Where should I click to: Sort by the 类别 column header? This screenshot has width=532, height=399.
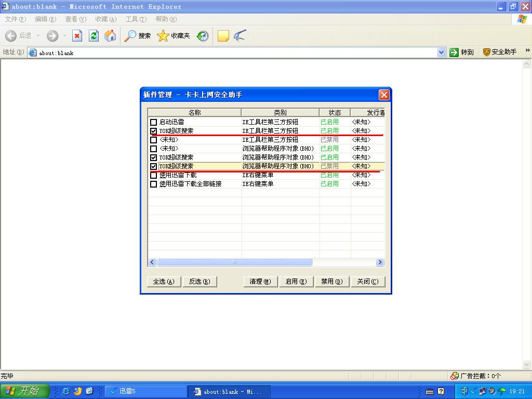(280, 112)
